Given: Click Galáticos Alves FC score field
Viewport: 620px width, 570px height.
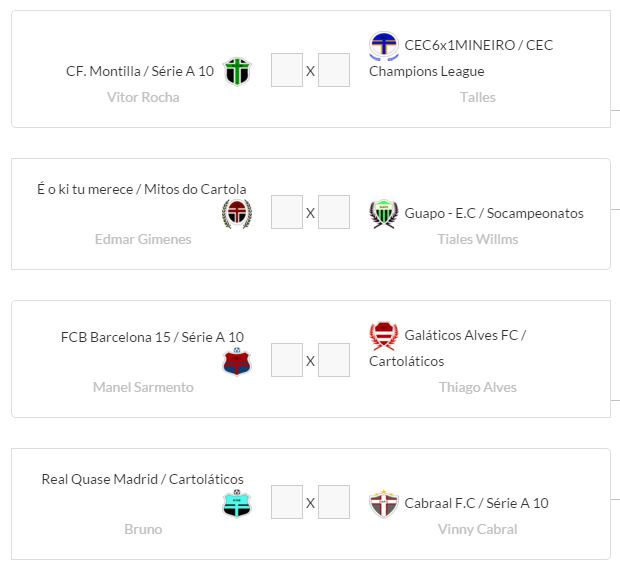Looking at the screenshot, I should coord(334,360).
